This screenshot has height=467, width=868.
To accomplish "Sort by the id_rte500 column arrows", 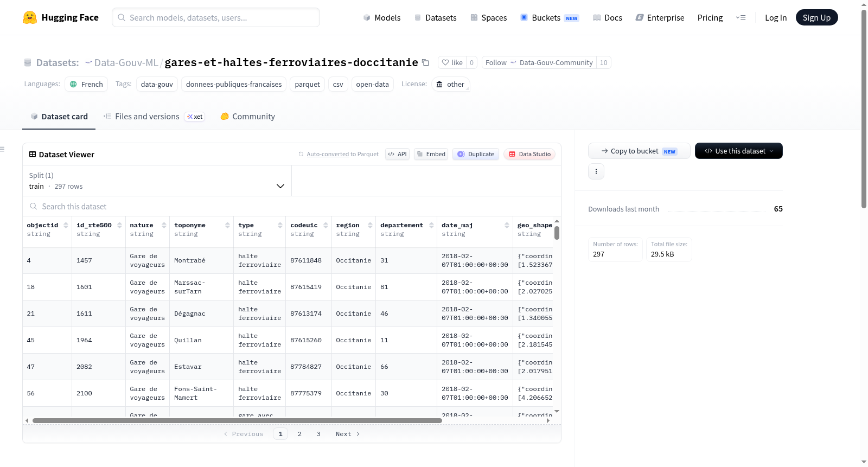I will 119,225.
